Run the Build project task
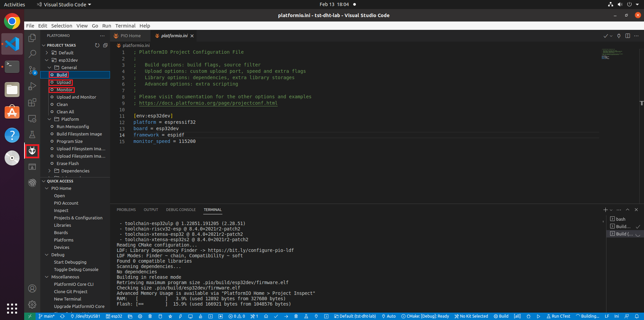644x320 pixels. tap(62, 75)
